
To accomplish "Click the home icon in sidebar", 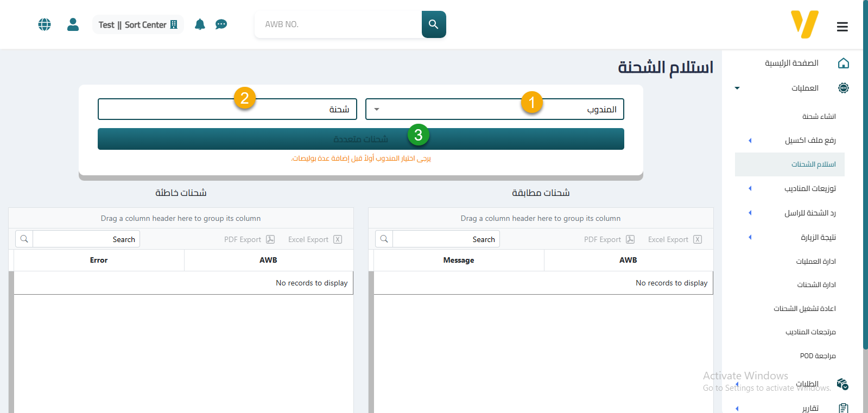I will (843, 63).
